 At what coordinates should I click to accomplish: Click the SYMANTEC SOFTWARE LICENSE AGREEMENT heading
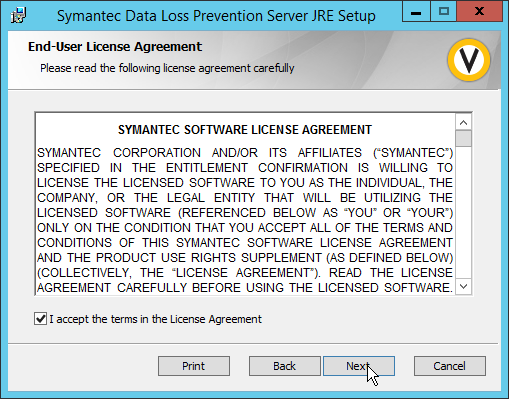(x=245, y=130)
